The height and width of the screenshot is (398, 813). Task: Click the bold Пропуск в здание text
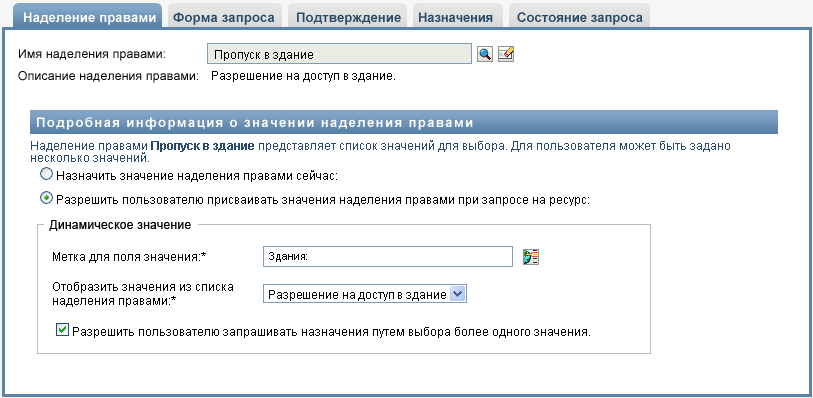[202, 146]
